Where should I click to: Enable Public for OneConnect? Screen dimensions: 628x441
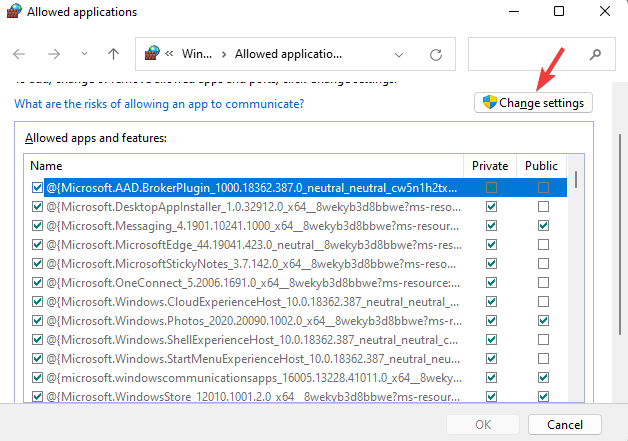[x=543, y=283]
